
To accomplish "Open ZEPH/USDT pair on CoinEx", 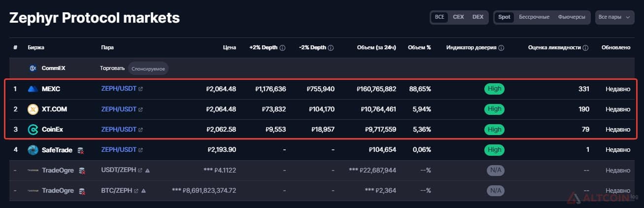I will pyautogui.click(x=119, y=130).
